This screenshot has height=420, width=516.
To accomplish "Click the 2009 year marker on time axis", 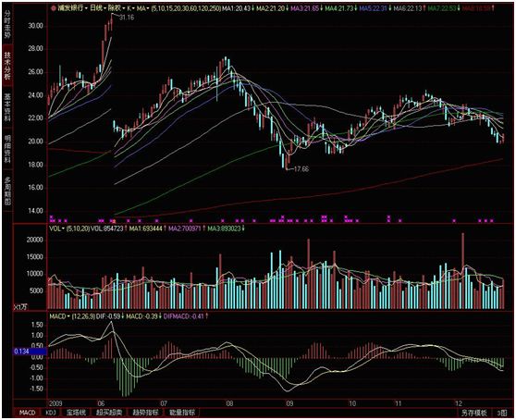I will pos(55,403).
